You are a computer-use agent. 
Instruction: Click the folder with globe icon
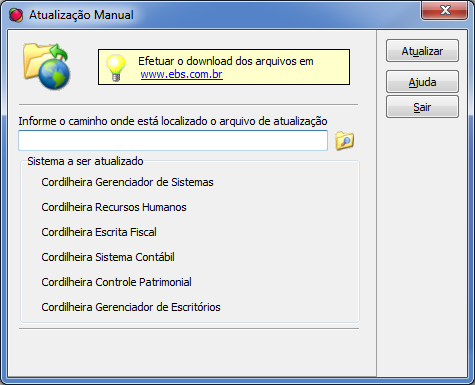[47, 66]
